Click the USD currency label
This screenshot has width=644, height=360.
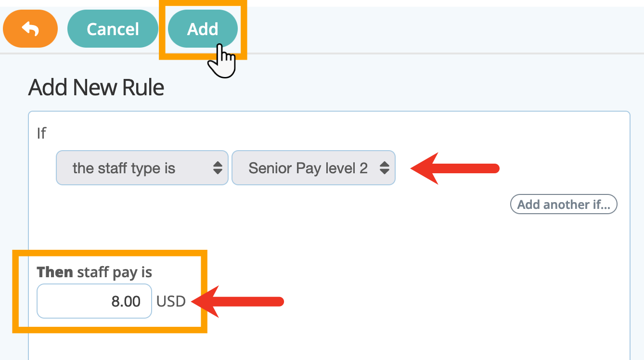coord(171,302)
